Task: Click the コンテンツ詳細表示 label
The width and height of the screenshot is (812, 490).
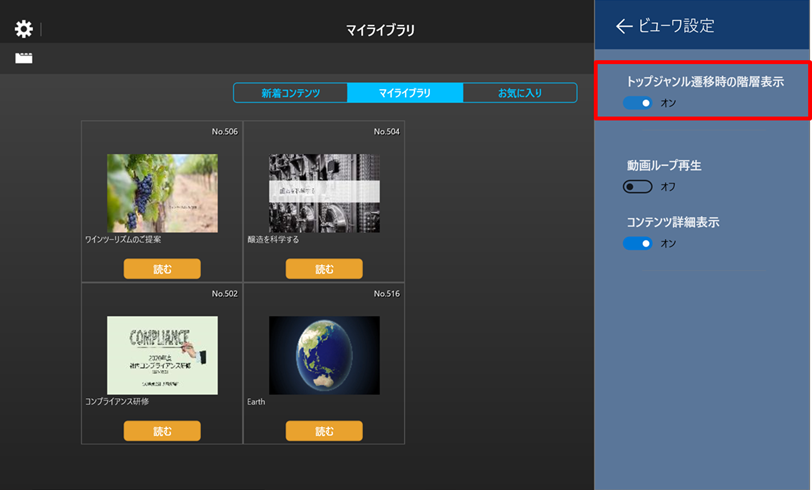Action: (673, 222)
